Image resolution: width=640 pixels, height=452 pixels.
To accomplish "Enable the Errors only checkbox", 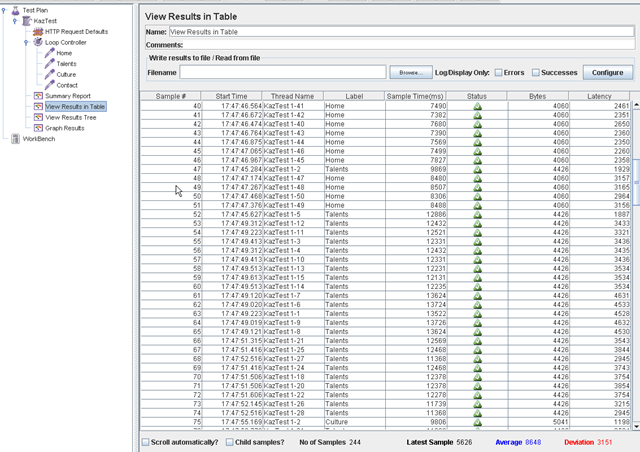I will (x=498, y=72).
